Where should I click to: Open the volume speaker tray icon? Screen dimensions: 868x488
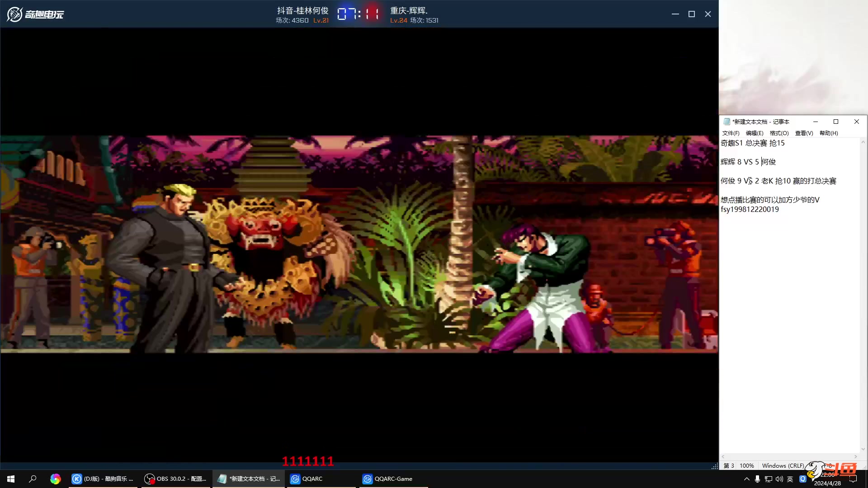(779, 479)
